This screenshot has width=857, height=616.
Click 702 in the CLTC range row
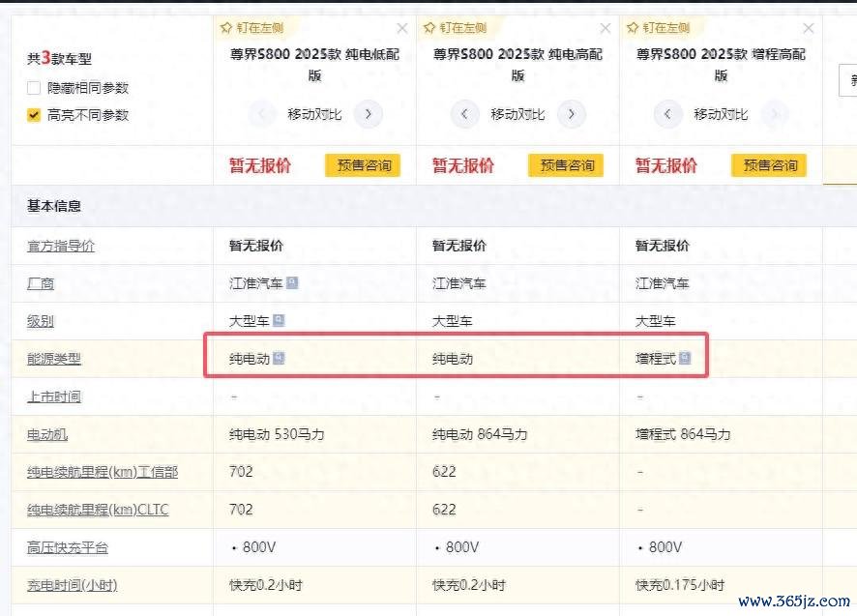click(241, 510)
